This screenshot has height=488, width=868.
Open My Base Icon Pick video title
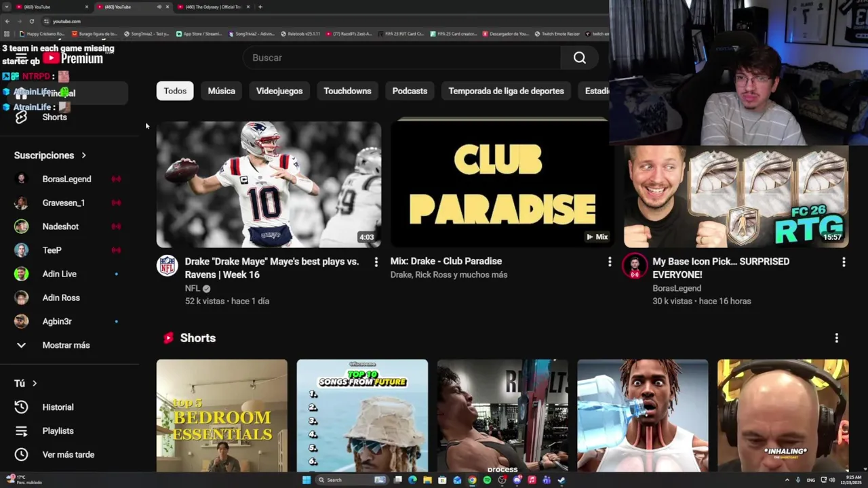coord(721,268)
